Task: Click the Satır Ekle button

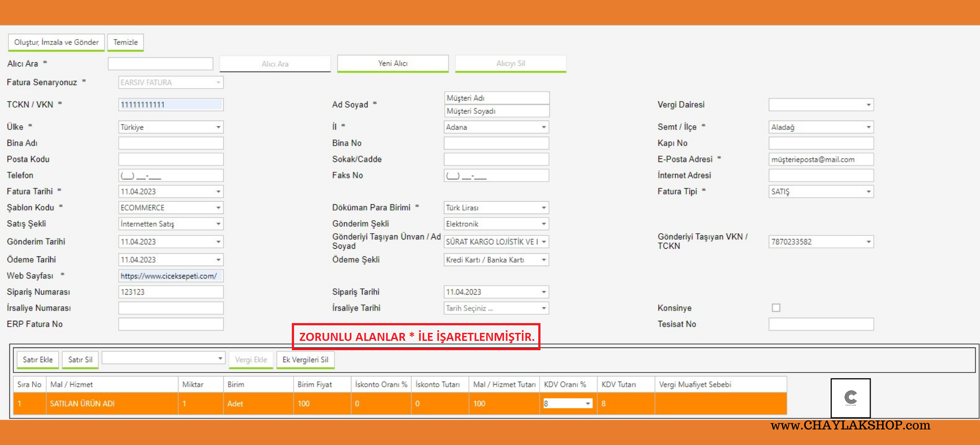Action: click(x=38, y=360)
